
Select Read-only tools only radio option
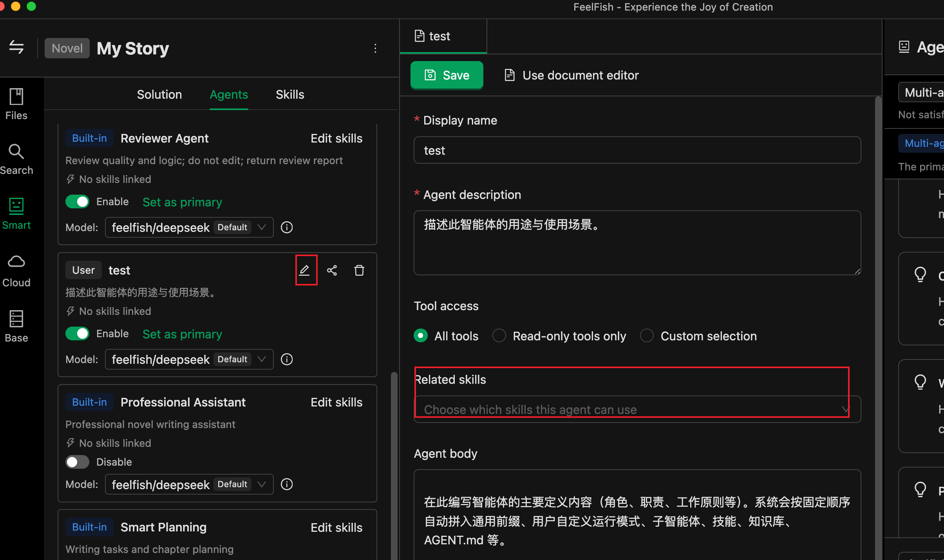[x=499, y=336]
